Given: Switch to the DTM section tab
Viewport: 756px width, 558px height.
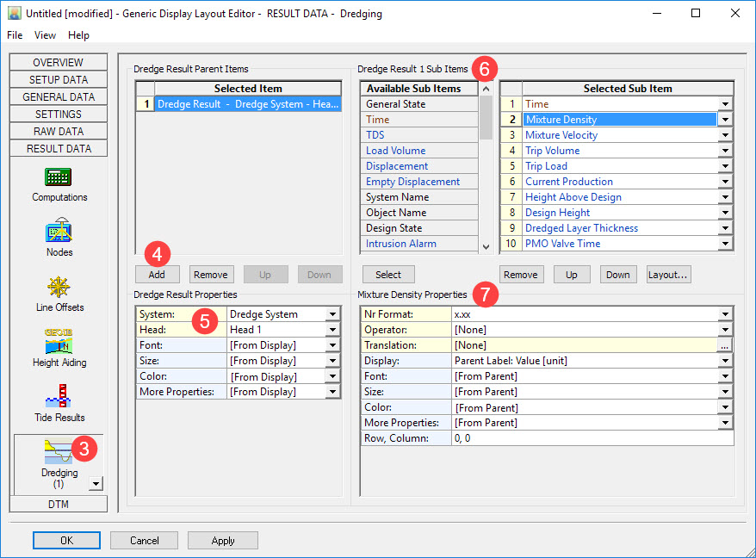Looking at the screenshot, I should 59,504.
